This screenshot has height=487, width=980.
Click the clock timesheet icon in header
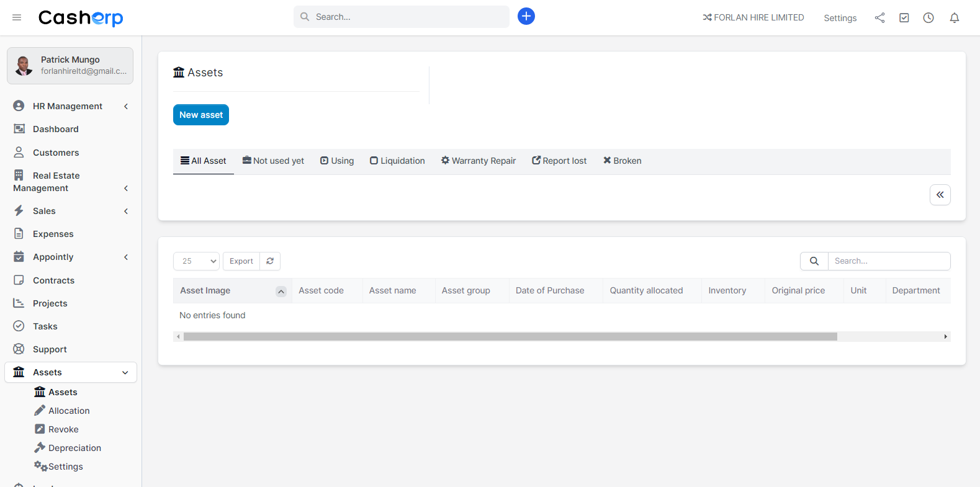click(928, 18)
